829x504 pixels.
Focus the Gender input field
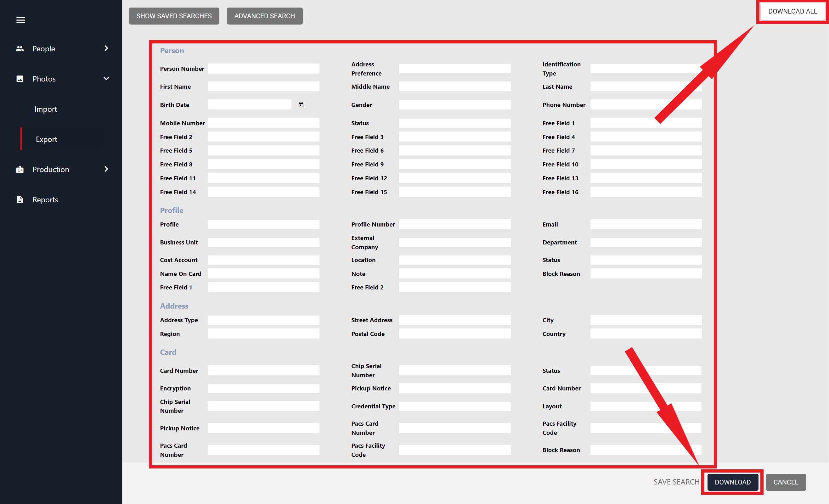(x=454, y=105)
